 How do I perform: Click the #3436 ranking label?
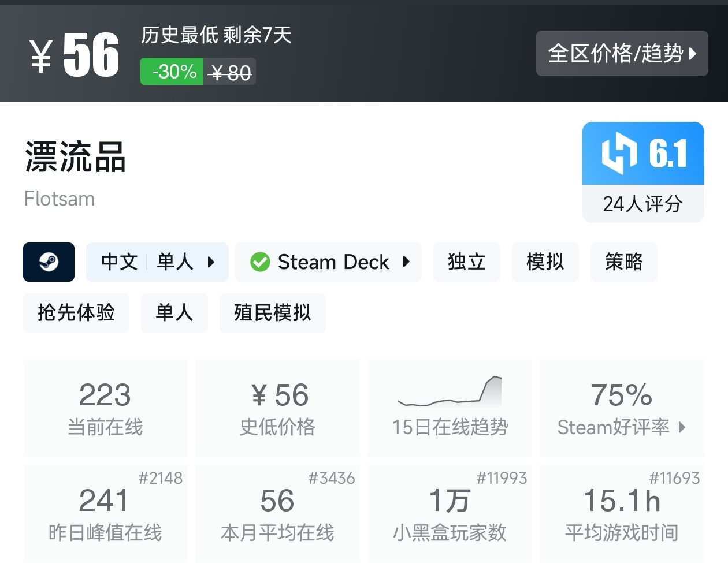(x=332, y=478)
